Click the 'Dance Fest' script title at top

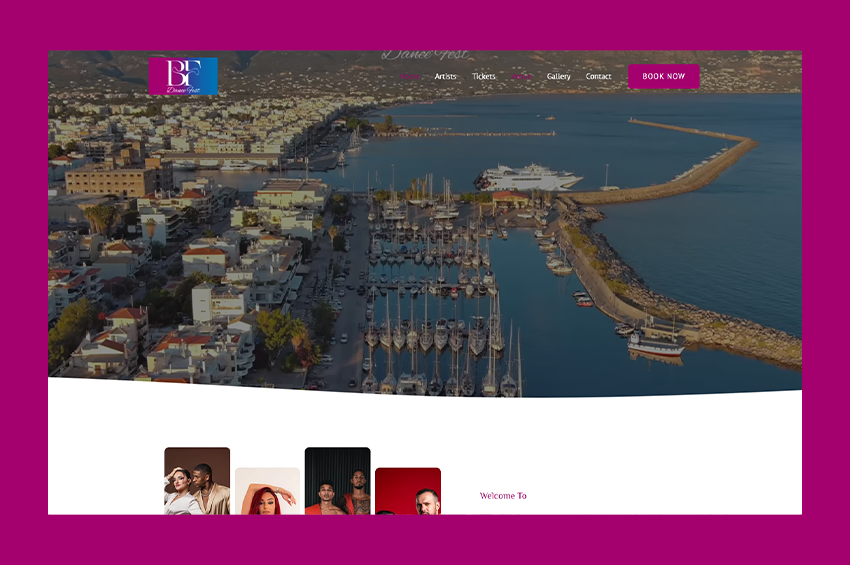424,56
